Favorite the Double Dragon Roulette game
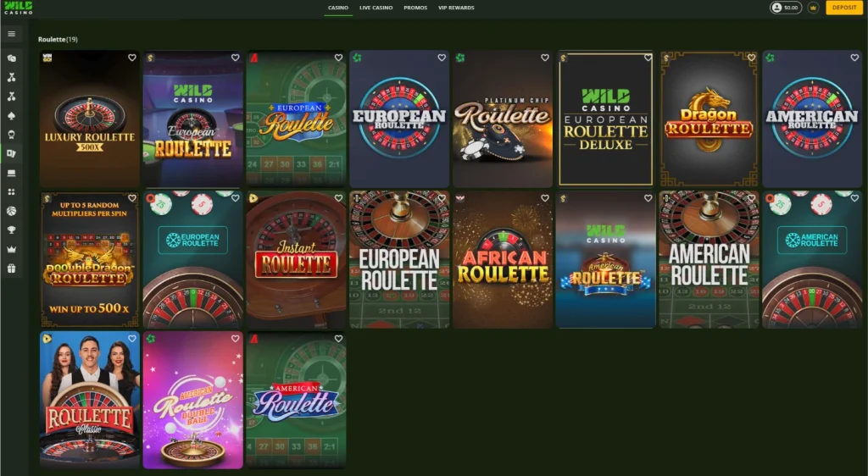This screenshot has width=868, height=476. coord(131,198)
